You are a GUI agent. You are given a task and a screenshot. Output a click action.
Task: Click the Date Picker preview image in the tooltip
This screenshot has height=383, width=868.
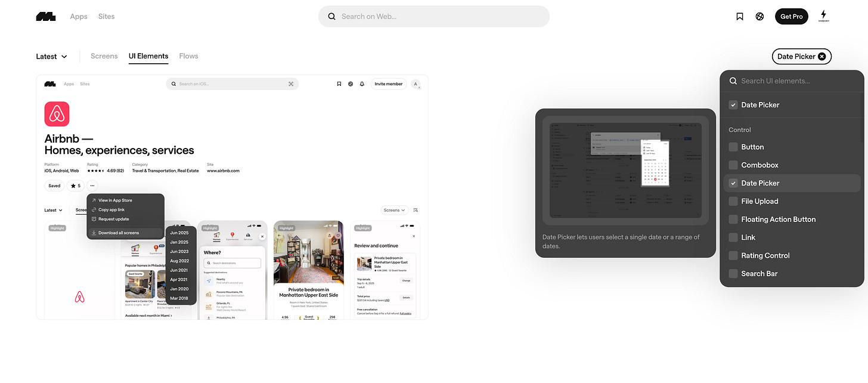pyautogui.click(x=625, y=170)
